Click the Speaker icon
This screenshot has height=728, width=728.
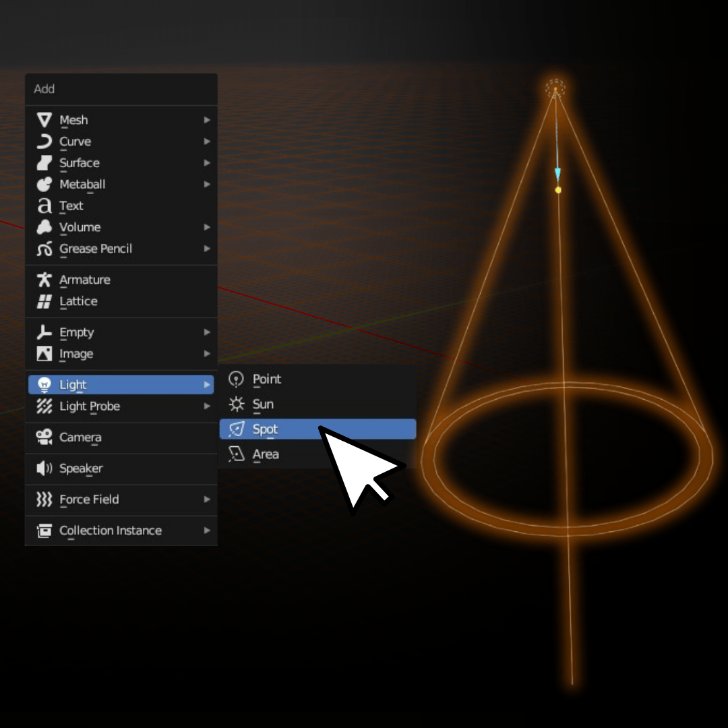[x=44, y=468]
